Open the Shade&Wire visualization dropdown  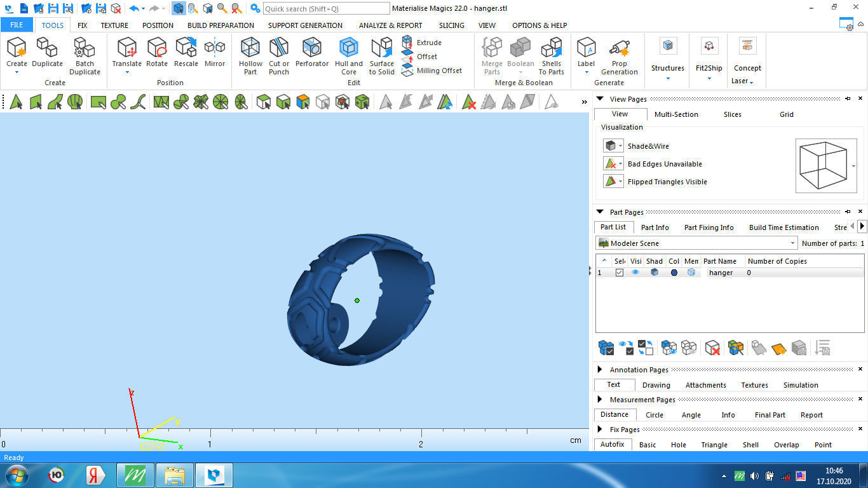pos(621,146)
